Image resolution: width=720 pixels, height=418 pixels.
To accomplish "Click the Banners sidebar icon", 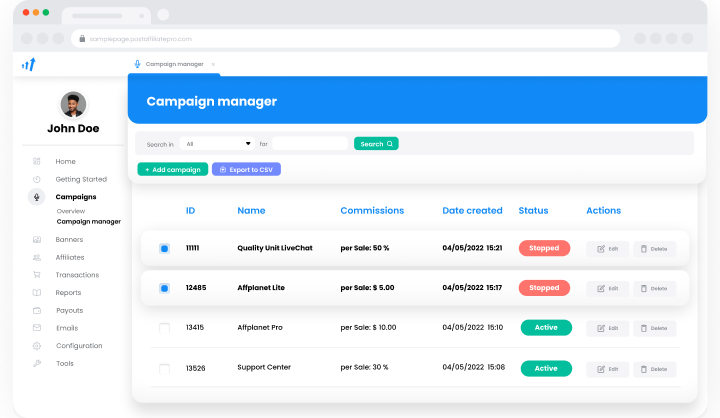I will click(37, 239).
